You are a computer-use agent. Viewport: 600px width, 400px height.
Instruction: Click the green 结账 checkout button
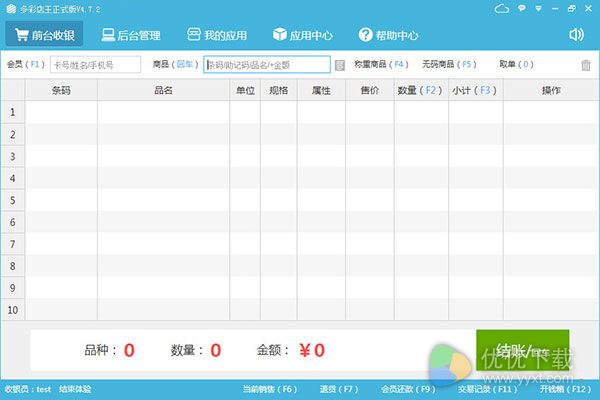pyautogui.click(x=523, y=350)
